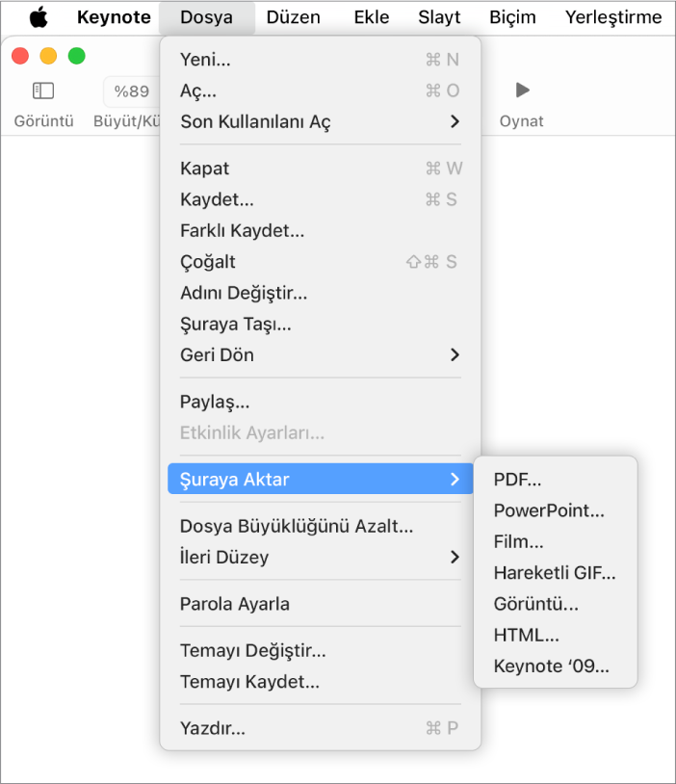The width and height of the screenshot is (676, 784).
Task: Open the Keynote application menu
Action: click(x=114, y=17)
